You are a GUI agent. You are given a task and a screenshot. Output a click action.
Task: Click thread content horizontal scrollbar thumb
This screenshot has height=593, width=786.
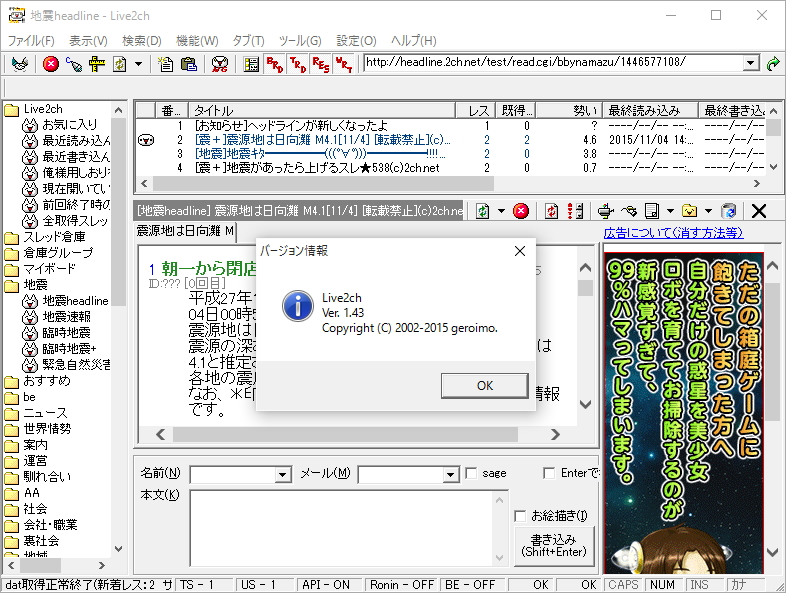coord(345,434)
